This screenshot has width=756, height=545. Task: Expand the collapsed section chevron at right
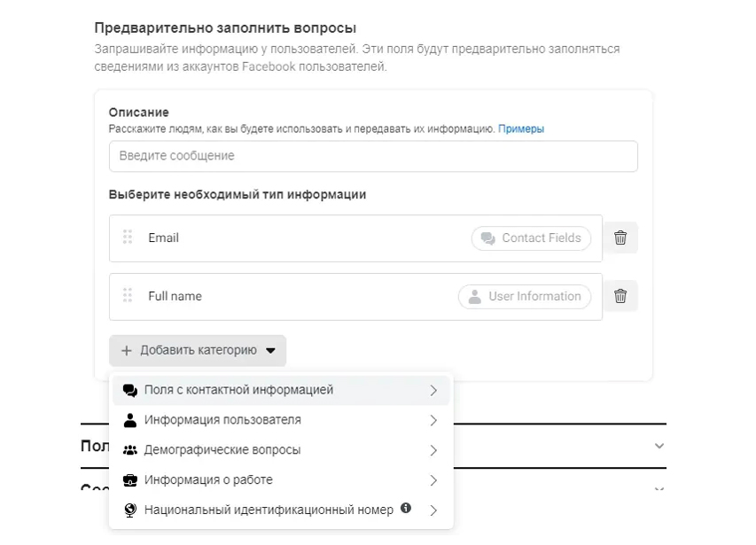click(x=659, y=446)
